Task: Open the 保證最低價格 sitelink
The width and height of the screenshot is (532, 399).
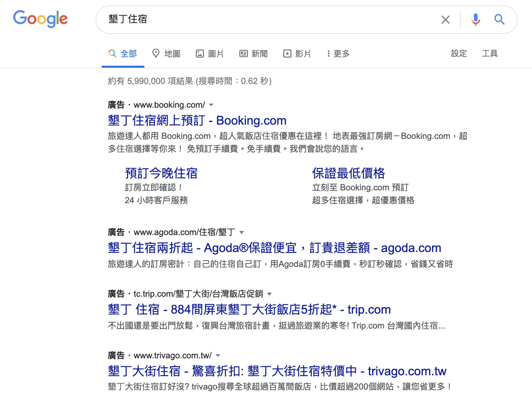Action: pyautogui.click(x=348, y=173)
